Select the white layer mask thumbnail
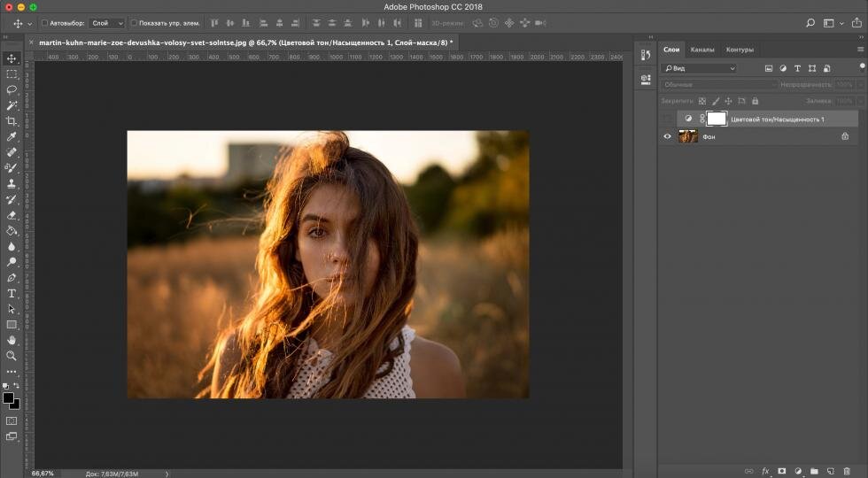This screenshot has width=868, height=478. point(716,119)
